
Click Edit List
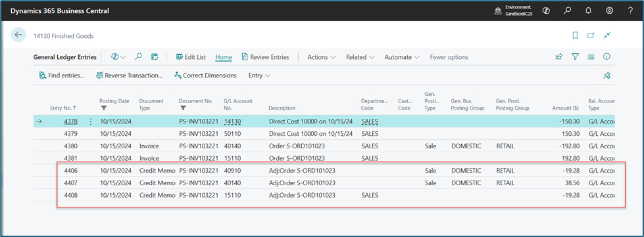coord(191,57)
